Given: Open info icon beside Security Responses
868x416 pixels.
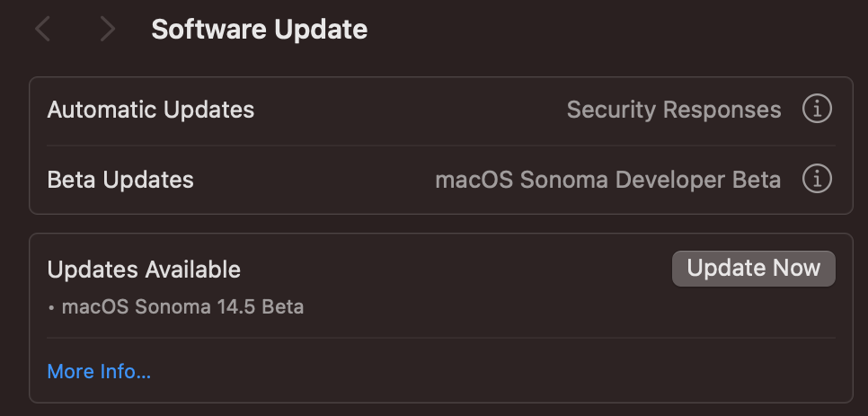Looking at the screenshot, I should 817,109.
